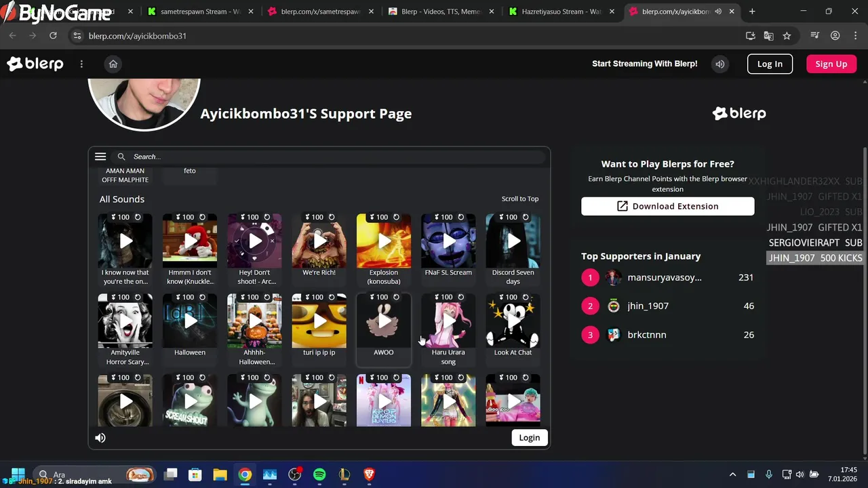Play the "Ahhhh-Halloween..." sound
The image size is (868, 488).
click(x=254, y=321)
